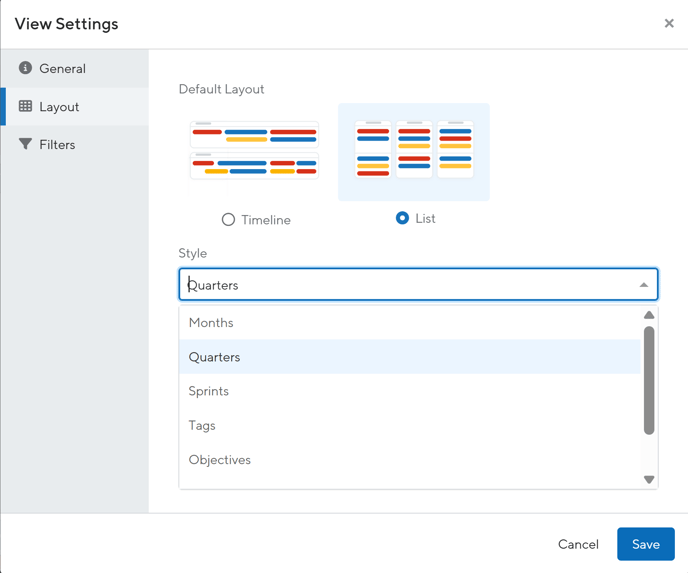Save the view settings
Viewport: 688px width, 573px height.
645,544
